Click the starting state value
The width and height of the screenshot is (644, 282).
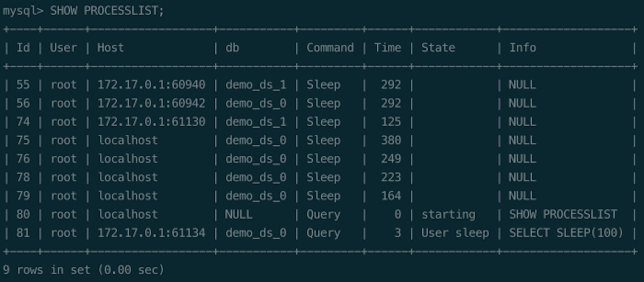click(x=448, y=214)
